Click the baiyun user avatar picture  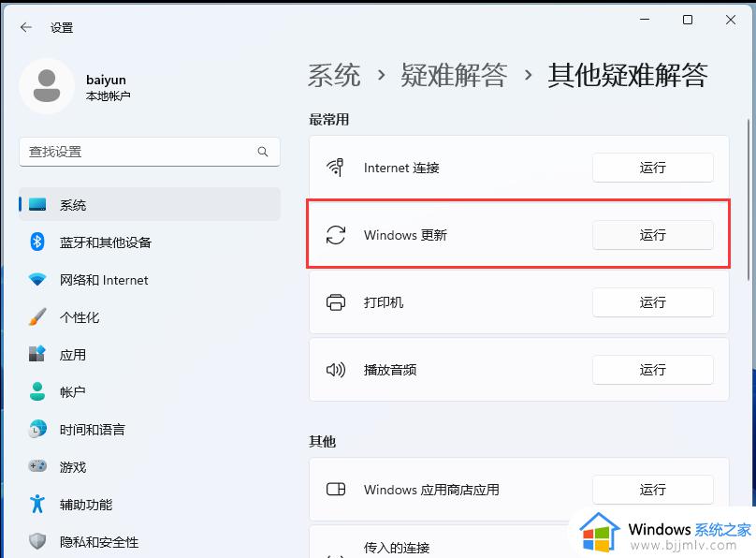click(x=47, y=86)
